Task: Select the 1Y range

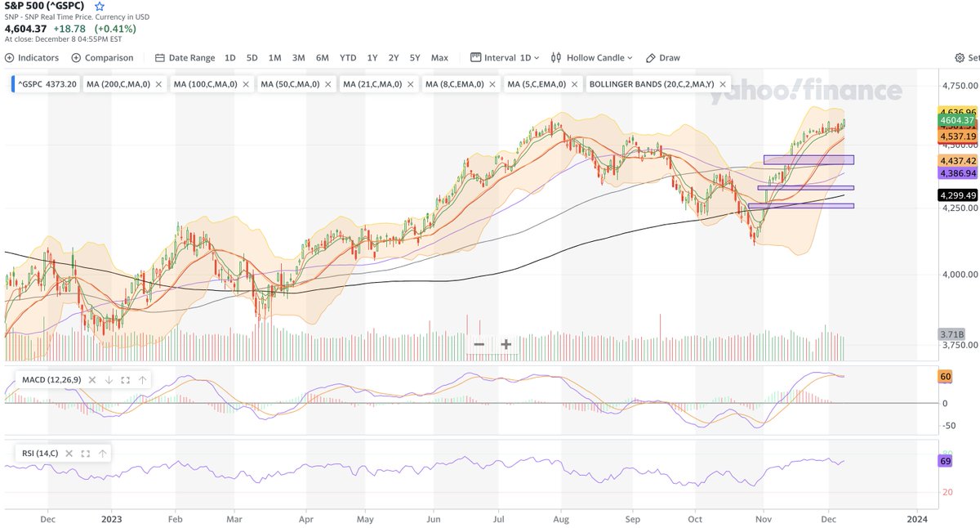Action: (372, 58)
